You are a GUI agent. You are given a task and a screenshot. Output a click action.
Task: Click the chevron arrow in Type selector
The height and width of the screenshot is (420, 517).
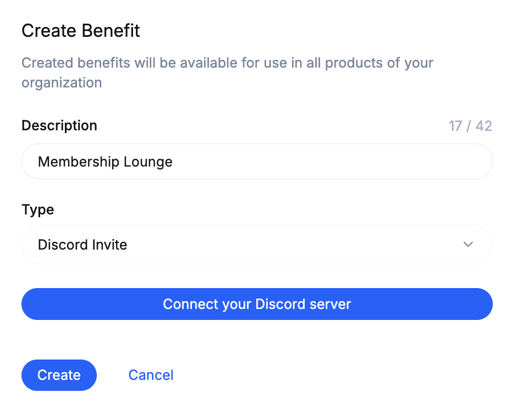pyautogui.click(x=468, y=244)
